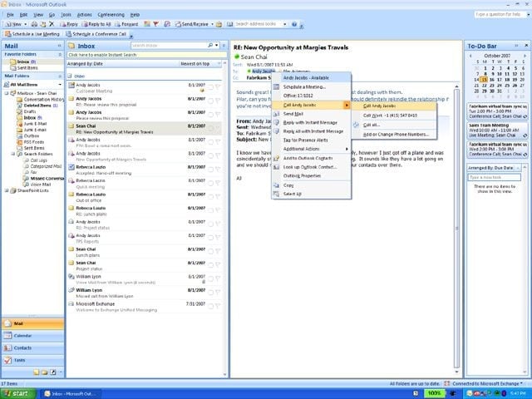
Task: Open Sales Team Meeting appointment
Action: pos(497,131)
